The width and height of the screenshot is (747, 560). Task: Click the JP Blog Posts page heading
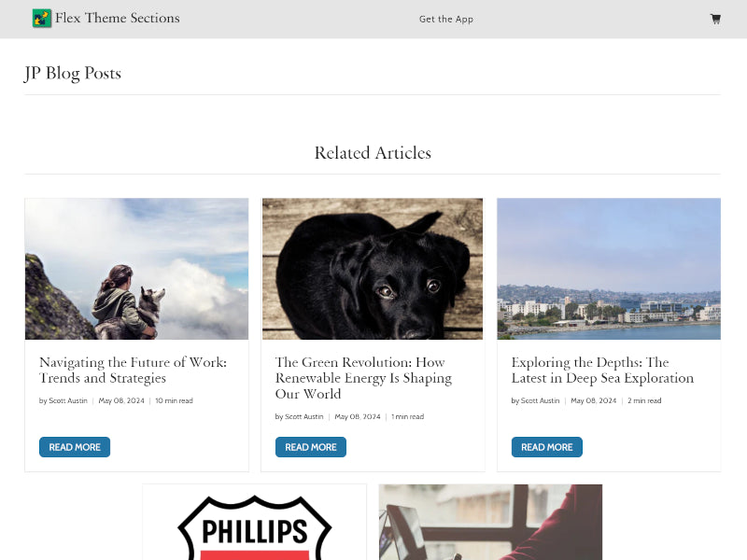(x=73, y=74)
